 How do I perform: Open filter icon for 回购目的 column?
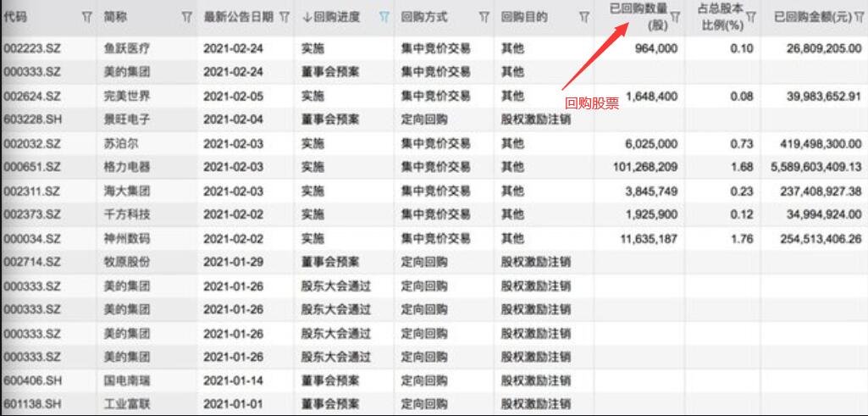(584, 18)
